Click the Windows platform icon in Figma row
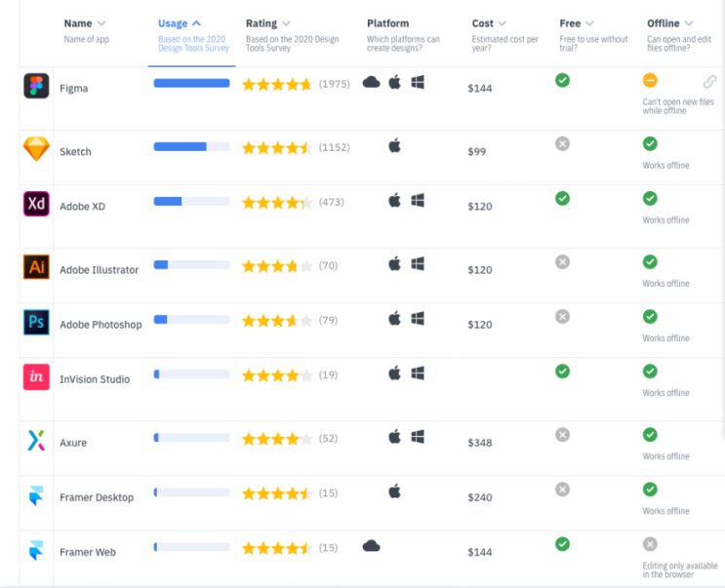The width and height of the screenshot is (725, 588). click(418, 83)
